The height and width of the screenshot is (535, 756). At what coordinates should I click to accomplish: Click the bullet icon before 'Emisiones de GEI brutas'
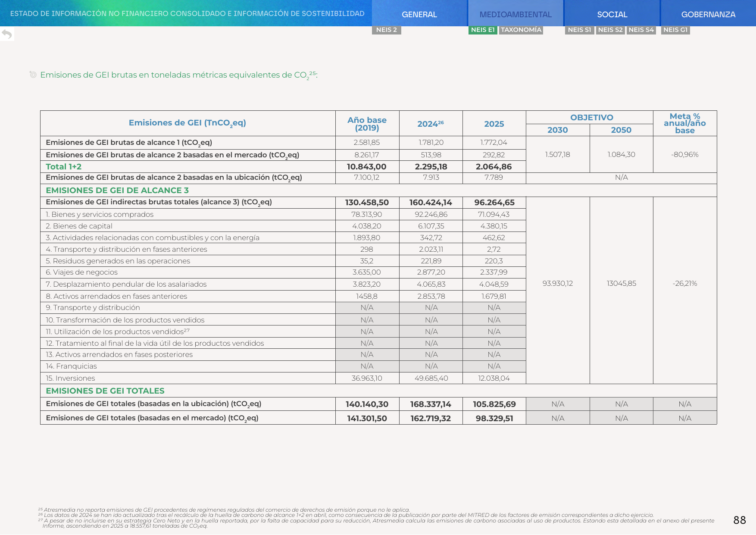pyautogui.click(x=33, y=75)
